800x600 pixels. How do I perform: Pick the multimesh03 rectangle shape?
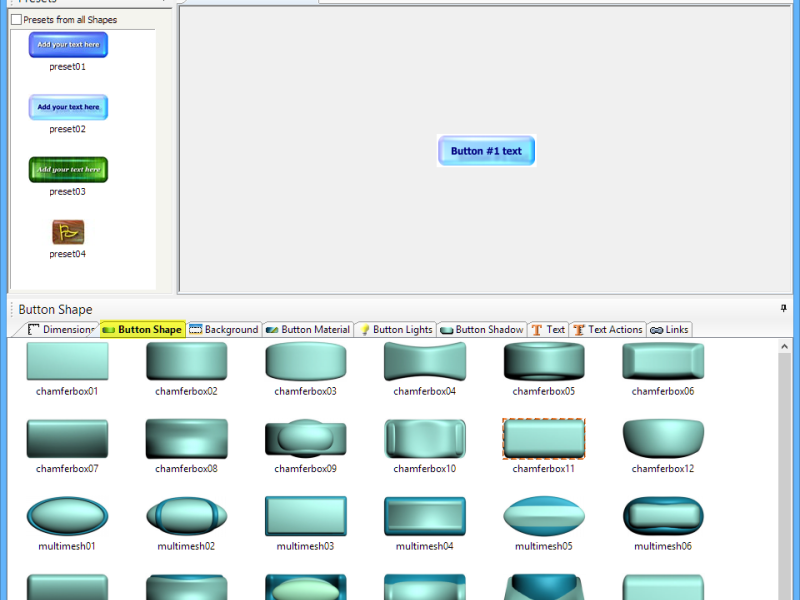[306, 516]
